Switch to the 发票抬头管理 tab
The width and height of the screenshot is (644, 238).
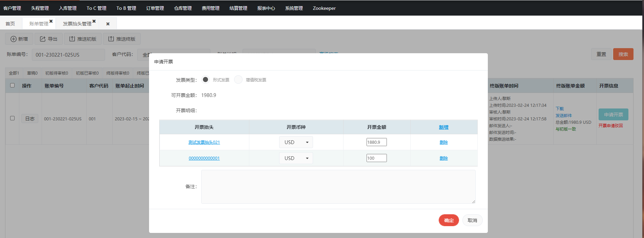[x=77, y=24]
